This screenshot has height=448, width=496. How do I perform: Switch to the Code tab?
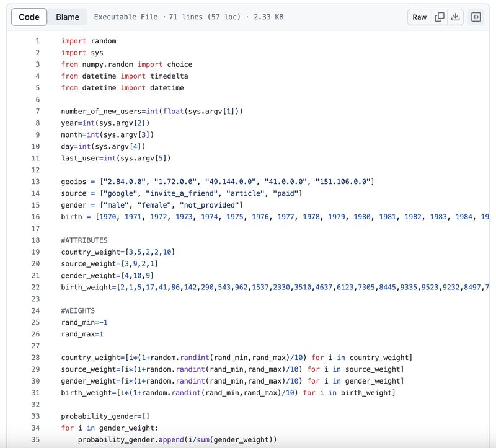tap(29, 17)
